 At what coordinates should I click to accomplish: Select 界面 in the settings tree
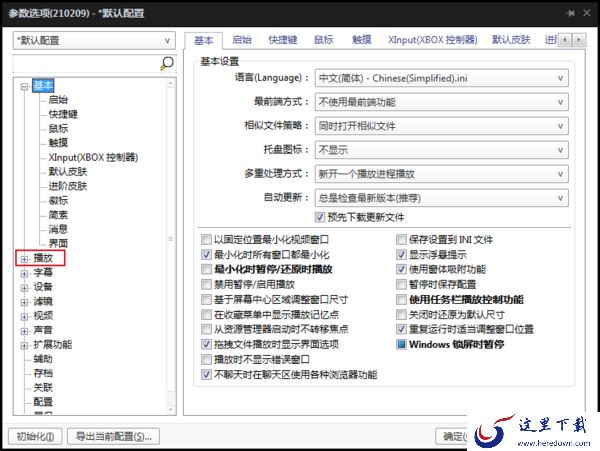58,244
